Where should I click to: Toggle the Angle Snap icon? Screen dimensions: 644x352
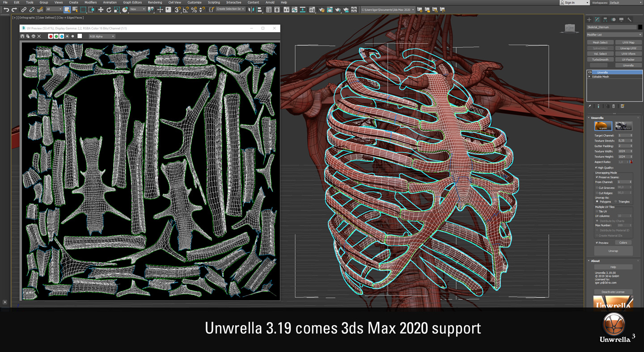186,9
